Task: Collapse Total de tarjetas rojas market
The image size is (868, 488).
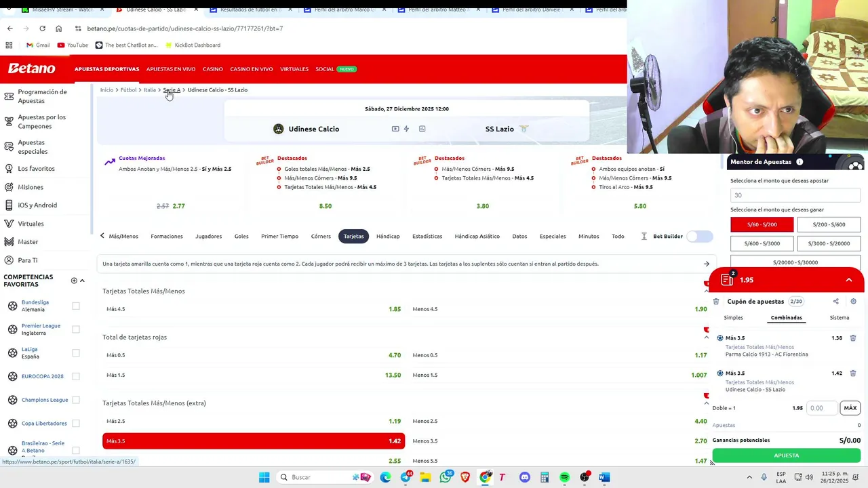Action: (706, 337)
